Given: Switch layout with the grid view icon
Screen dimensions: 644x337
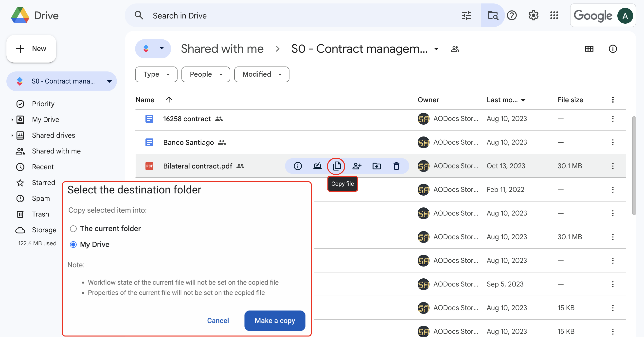Looking at the screenshot, I should [589, 49].
